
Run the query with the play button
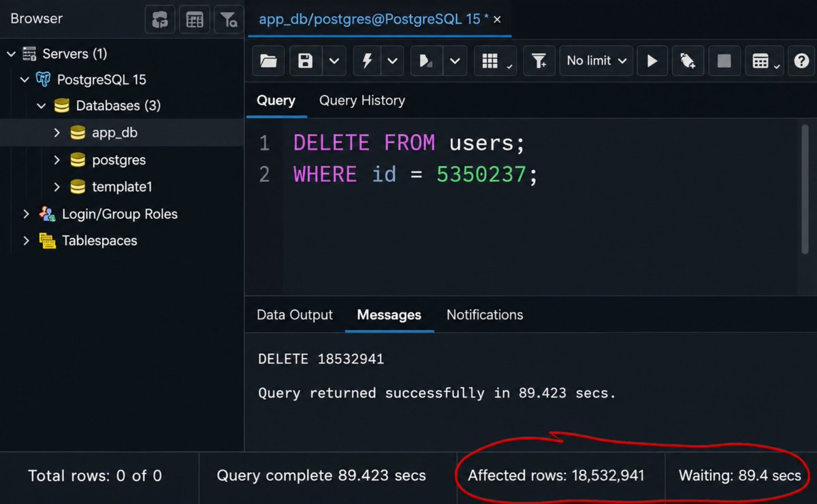click(652, 61)
